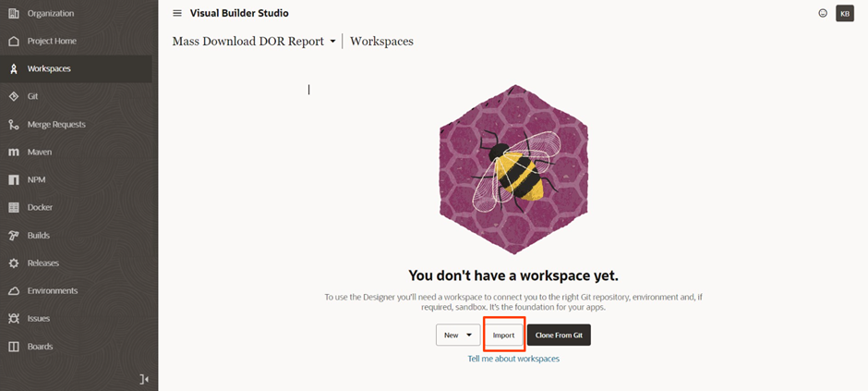Go to Project Home label
Image resolution: width=868 pixels, height=391 pixels.
pyautogui.click(x=52, y=41)
